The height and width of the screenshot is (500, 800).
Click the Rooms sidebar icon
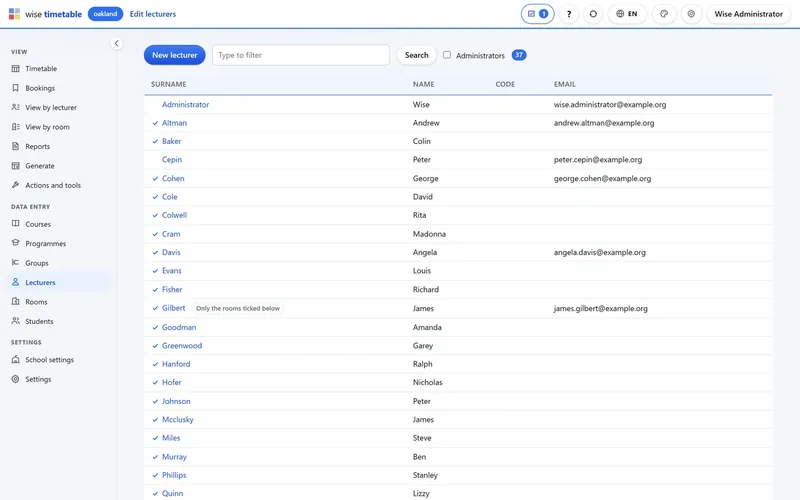click(x=15, y=302)
